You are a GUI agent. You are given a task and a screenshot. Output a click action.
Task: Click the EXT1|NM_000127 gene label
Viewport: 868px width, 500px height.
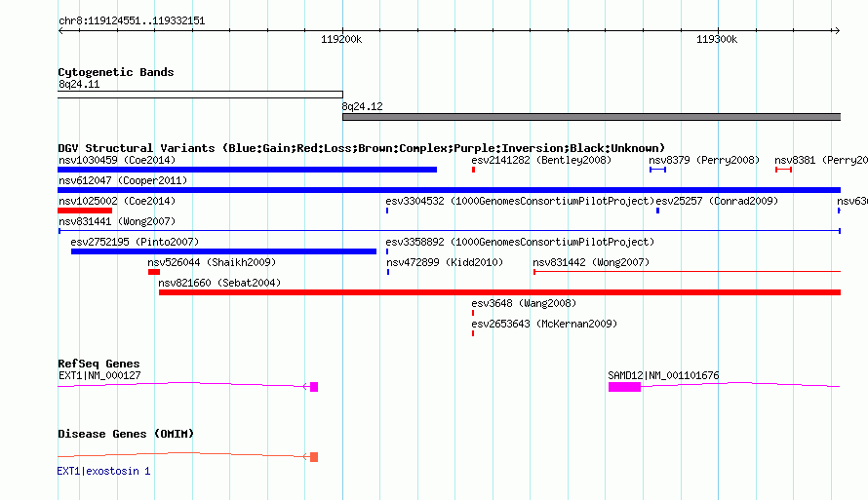pos(99,375)
